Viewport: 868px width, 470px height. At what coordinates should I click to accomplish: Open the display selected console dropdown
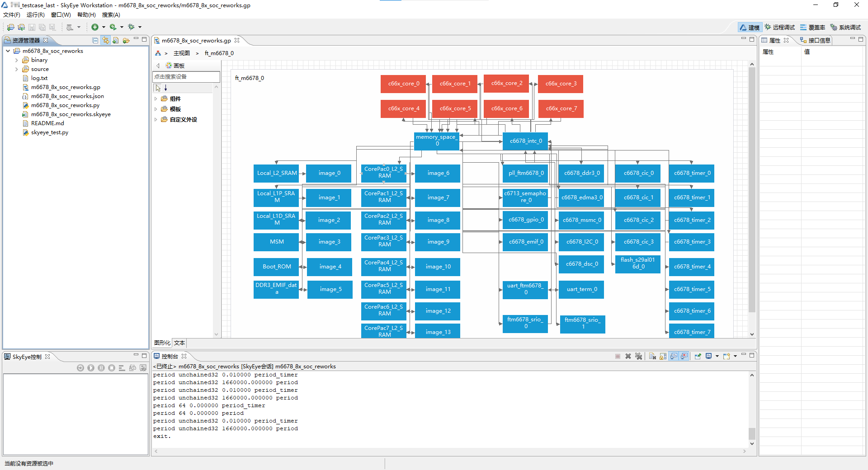click(717, 356)
